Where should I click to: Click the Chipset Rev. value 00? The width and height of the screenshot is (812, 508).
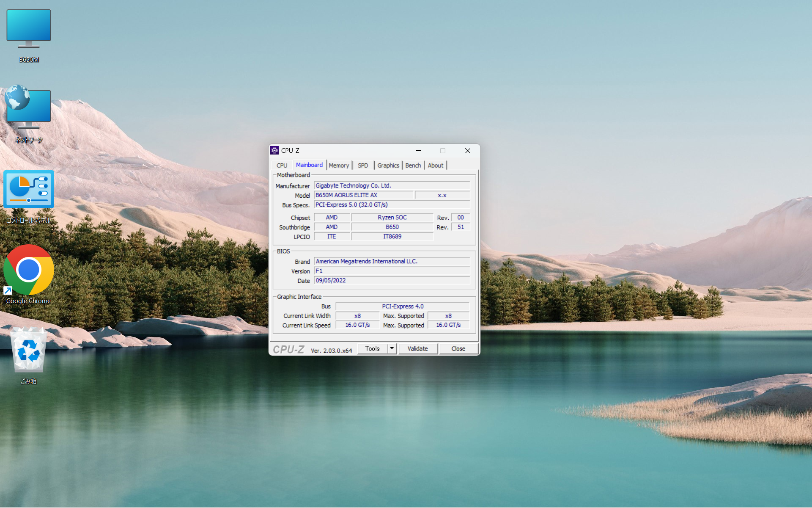(461, 217)
